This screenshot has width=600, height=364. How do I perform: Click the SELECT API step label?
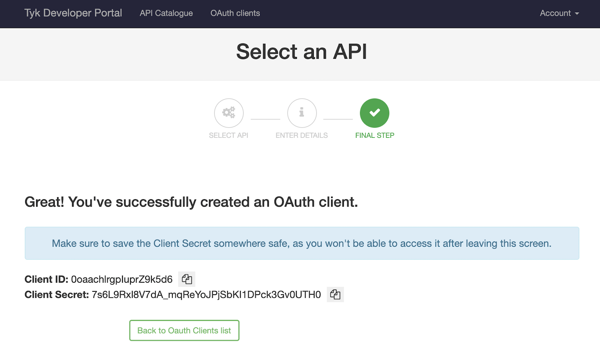pyautogui.click(x=228, y=136)
